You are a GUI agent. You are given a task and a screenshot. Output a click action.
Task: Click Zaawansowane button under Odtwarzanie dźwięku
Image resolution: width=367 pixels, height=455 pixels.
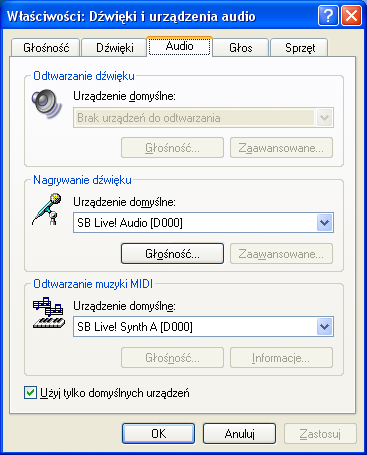281,148
